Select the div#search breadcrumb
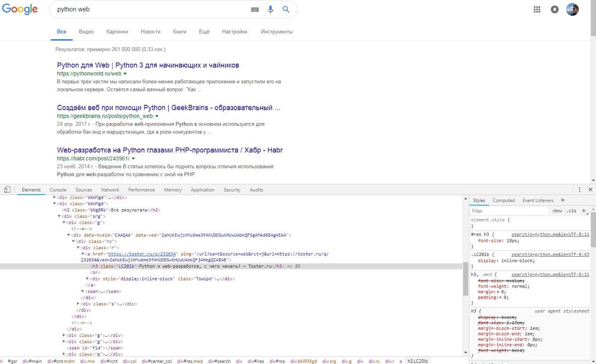The image size is (596, 364). pyautogui.click(x=220, y=361)
